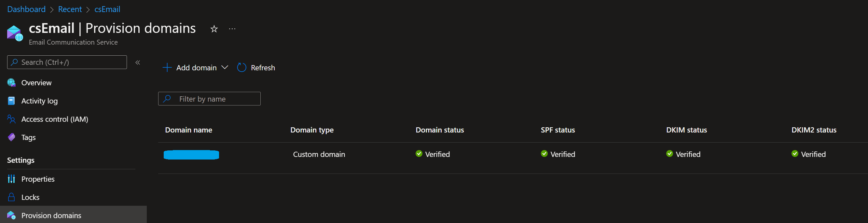Focus the Search (Ctrl+/) field
Screen dimensions: 868x223
tap(67, 62)
